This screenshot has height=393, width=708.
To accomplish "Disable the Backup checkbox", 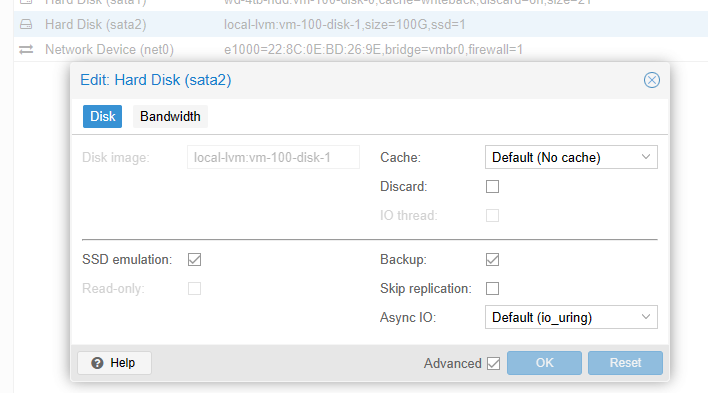I will pos(492,260).
